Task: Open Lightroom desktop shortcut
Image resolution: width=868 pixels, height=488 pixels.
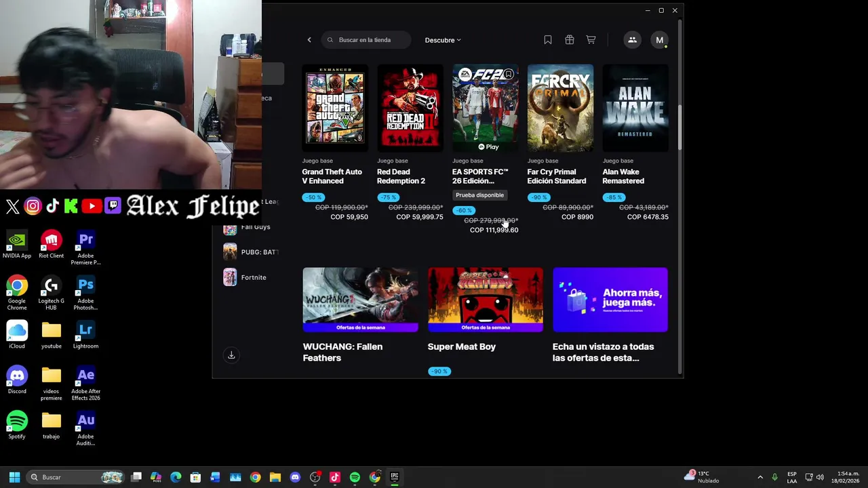Action: coord(85,335)
